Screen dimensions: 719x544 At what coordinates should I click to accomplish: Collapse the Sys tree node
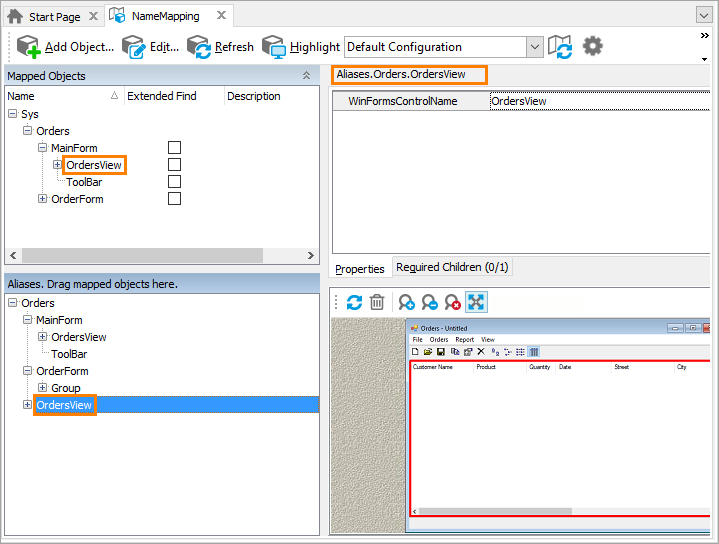(12, 114)
